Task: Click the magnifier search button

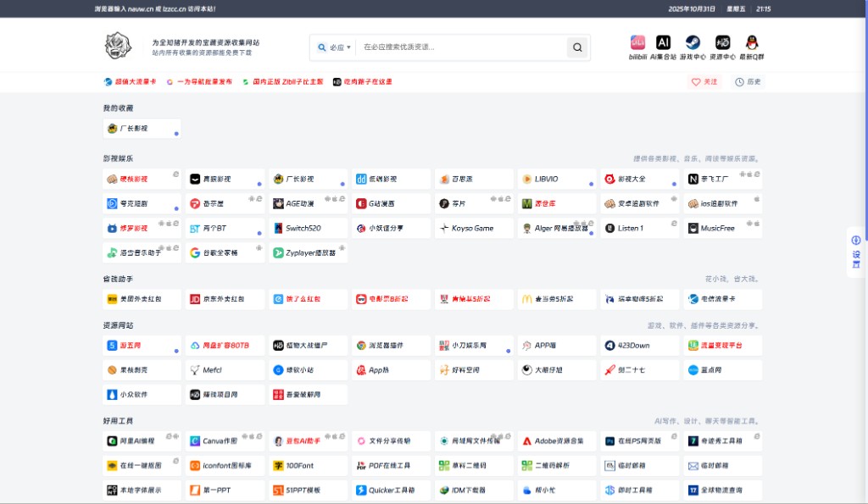Action: coord(577,47)
